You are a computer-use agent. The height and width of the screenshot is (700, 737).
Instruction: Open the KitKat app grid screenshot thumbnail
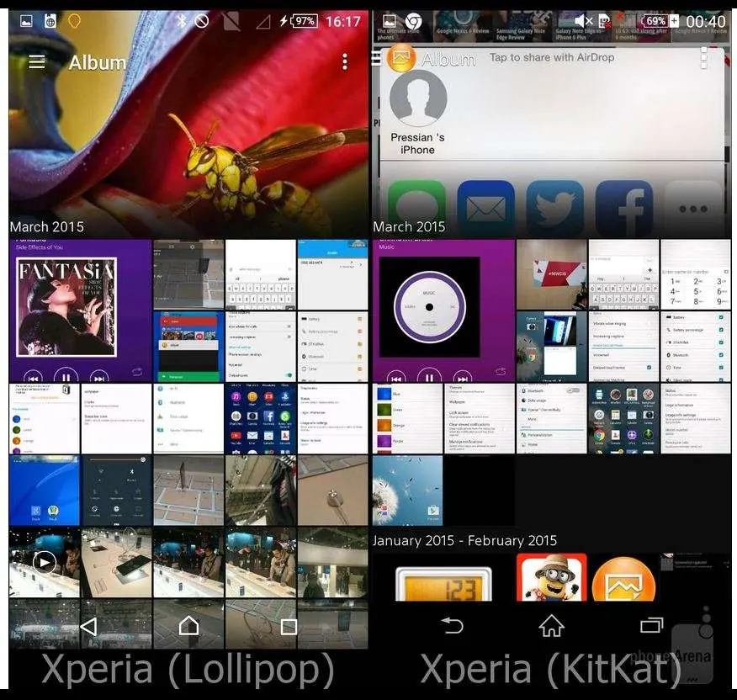(623, 418)
